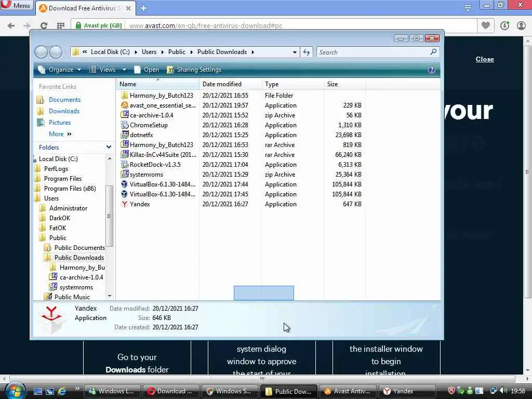Image resolution: width=532 pixels, height=399 pixels.
Task: Select the Killaz-InCv44Suite rar archive icon
Action: (125, 154)
